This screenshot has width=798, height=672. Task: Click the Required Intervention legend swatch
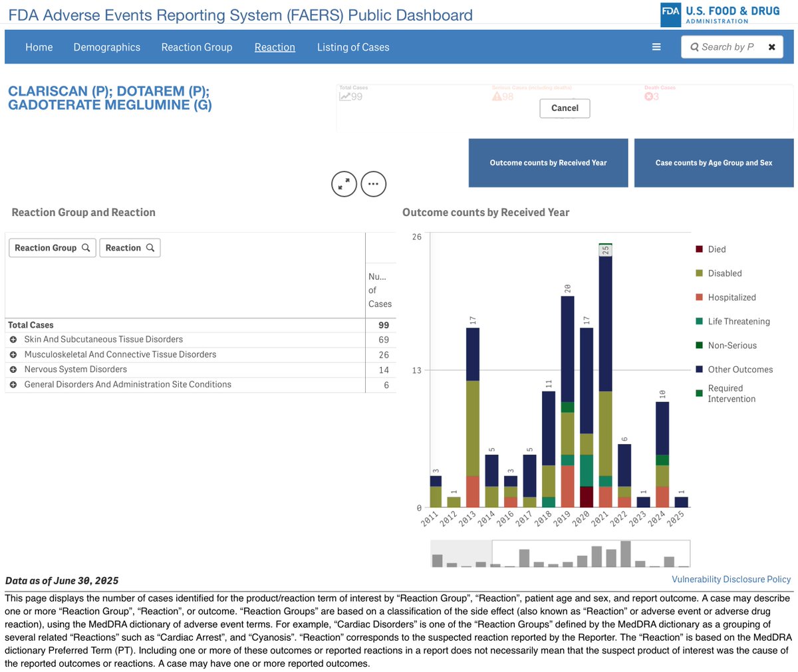click(699, 393)
